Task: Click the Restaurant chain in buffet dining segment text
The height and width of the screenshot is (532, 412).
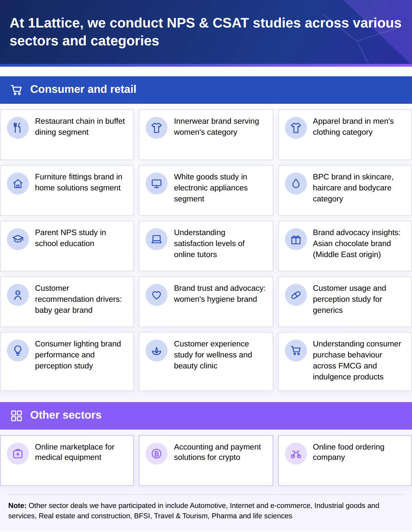Action: point(80,126)
